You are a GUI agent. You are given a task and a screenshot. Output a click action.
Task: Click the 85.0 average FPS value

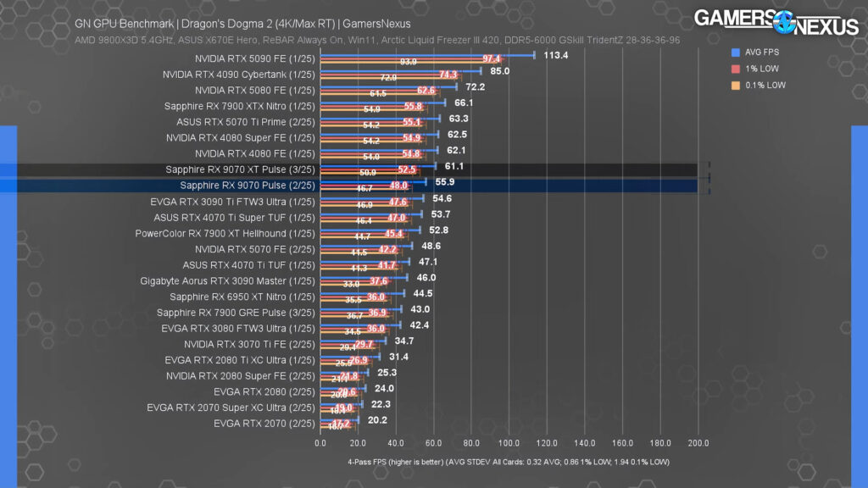(x=500, y=71)
